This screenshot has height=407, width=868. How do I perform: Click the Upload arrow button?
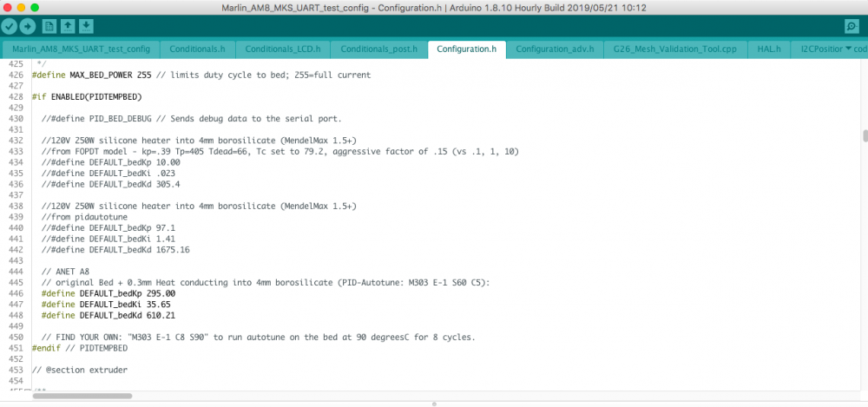[x=28, y=26]
